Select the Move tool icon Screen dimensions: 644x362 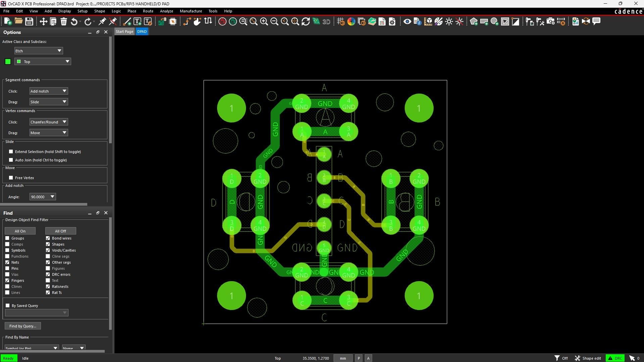(x=43, y=21)
